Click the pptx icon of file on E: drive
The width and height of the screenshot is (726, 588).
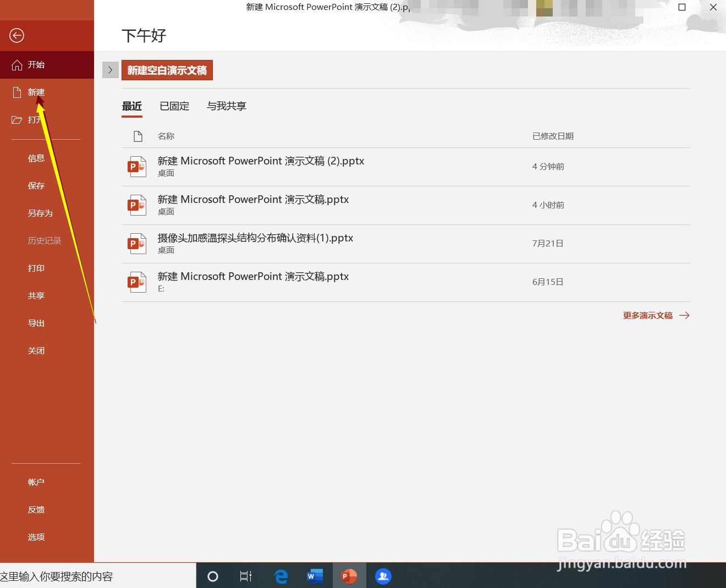tap(137, 282)
